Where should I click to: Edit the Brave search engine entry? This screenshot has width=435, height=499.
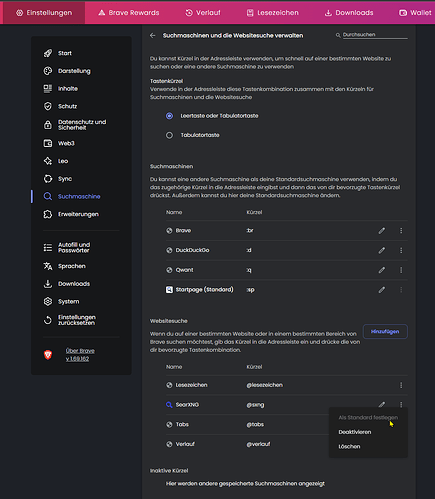(382, 231)
